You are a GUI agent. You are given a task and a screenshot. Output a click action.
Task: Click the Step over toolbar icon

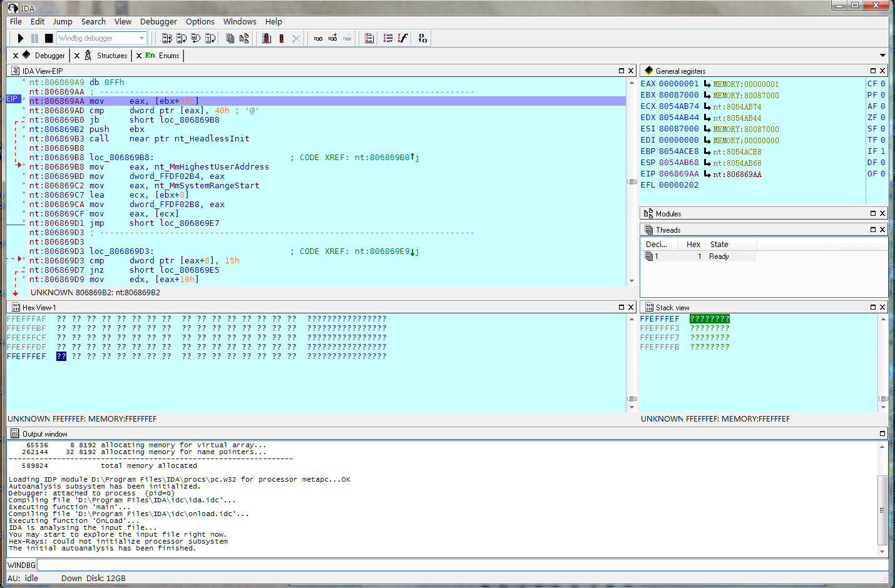tap(182, 38)
